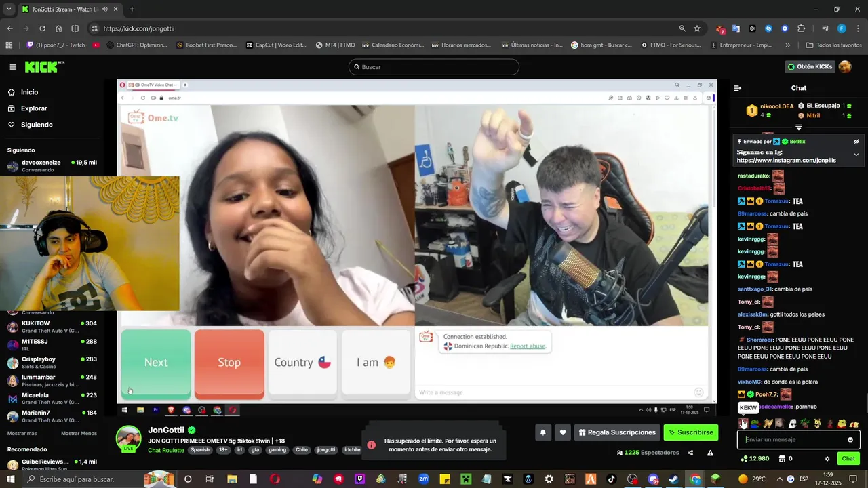
Task: Hide the pinned BotRix message
Action: click(x=856, y=142)
